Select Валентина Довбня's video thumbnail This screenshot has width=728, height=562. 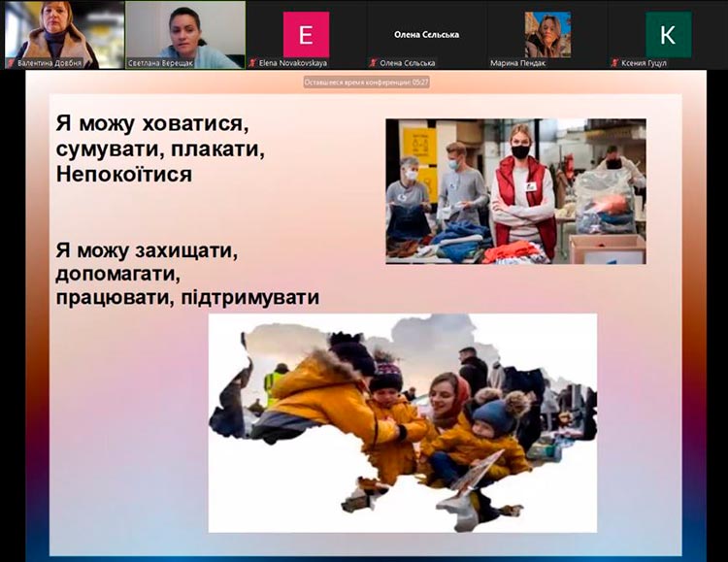click(x=62, y=29)
